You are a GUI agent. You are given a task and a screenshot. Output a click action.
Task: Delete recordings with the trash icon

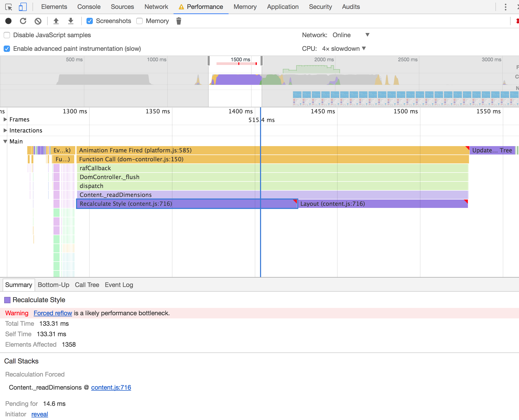[x=179, y=21]
